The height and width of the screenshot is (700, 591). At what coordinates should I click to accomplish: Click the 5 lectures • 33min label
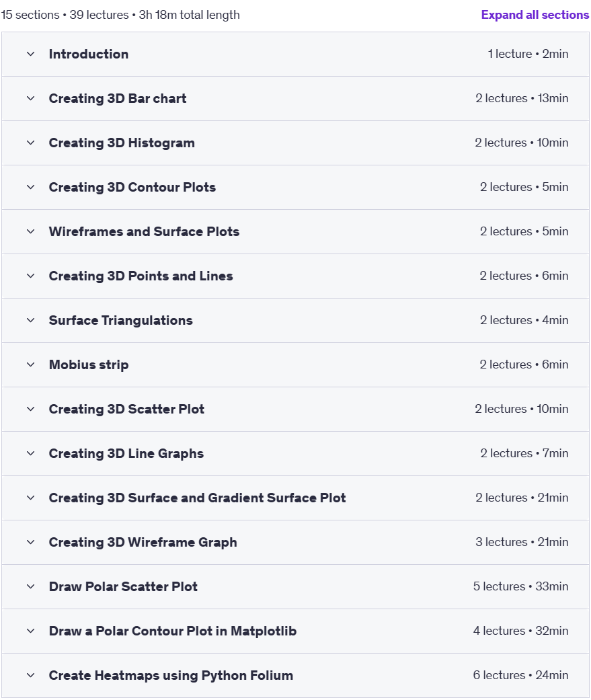(520, 586)
